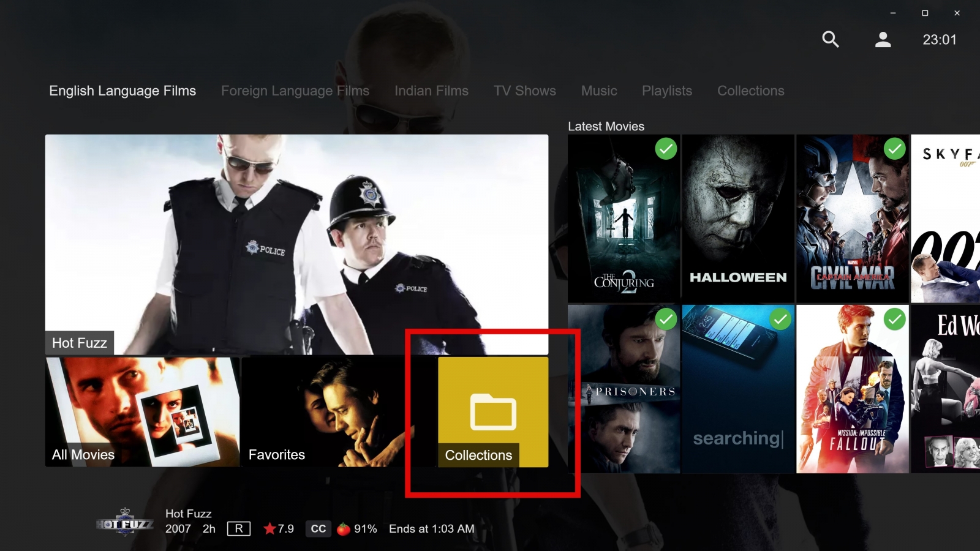Close the application window
Viewport: 980px width, 551px height.
click(x=957, y=13)
